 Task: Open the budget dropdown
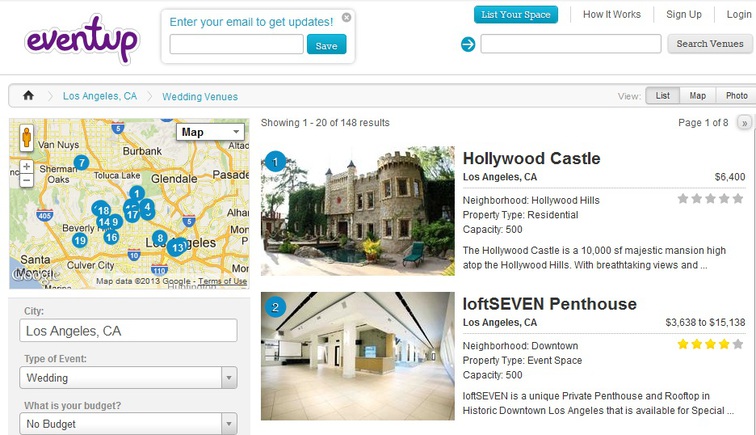(128, 424)
